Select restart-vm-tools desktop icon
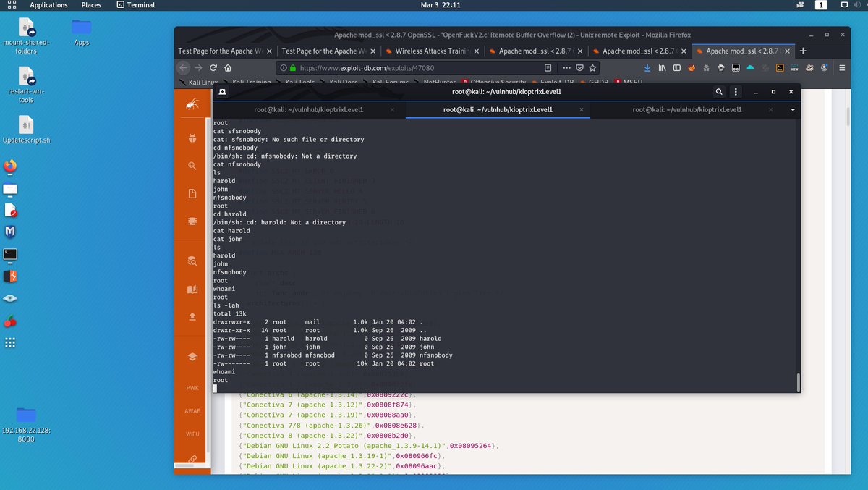The image size is (868, 490). [26, 85]
